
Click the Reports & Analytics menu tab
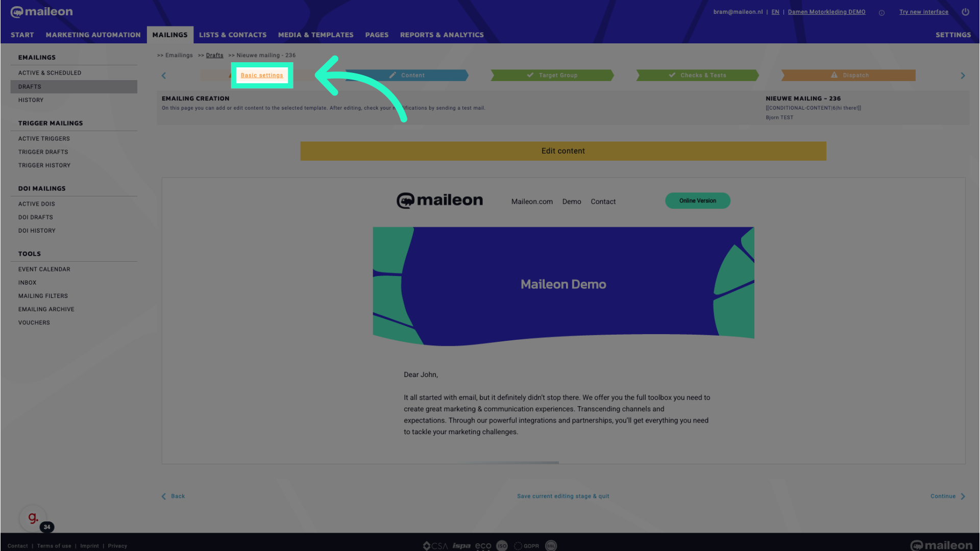point(442,34)
